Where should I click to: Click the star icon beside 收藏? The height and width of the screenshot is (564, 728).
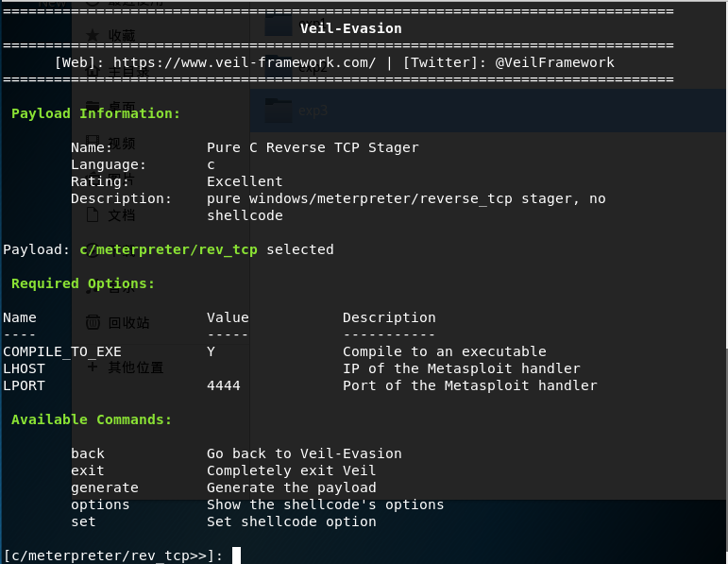[x=93, y=35]
